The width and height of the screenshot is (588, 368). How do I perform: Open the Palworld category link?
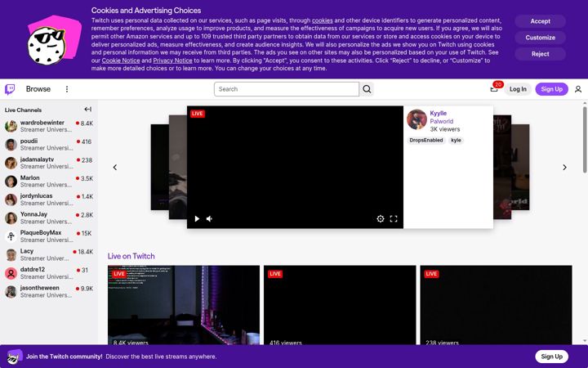(441, 121)
